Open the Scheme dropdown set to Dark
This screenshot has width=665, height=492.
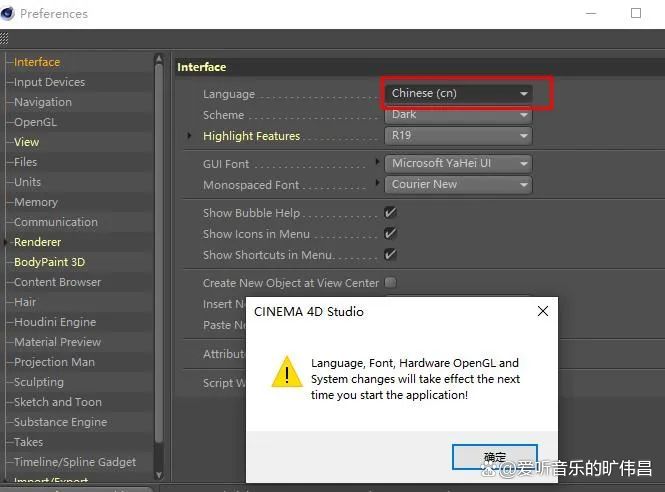pyautogui.click(x=458, y=115)
